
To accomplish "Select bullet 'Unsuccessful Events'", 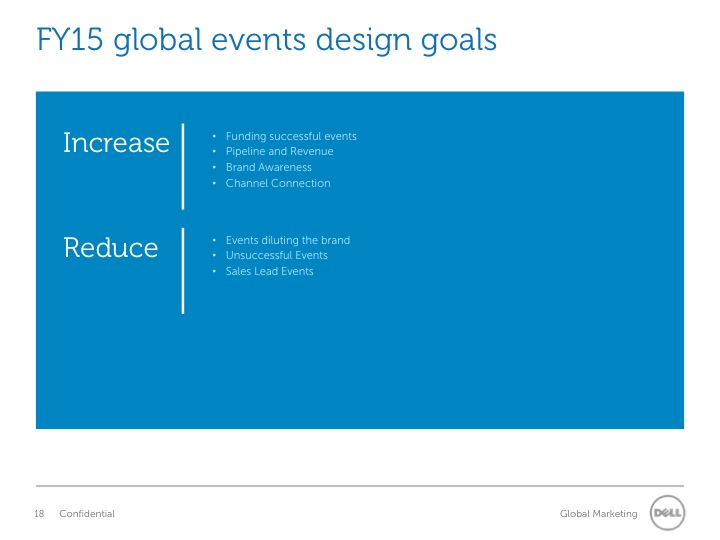I will 276,255.
